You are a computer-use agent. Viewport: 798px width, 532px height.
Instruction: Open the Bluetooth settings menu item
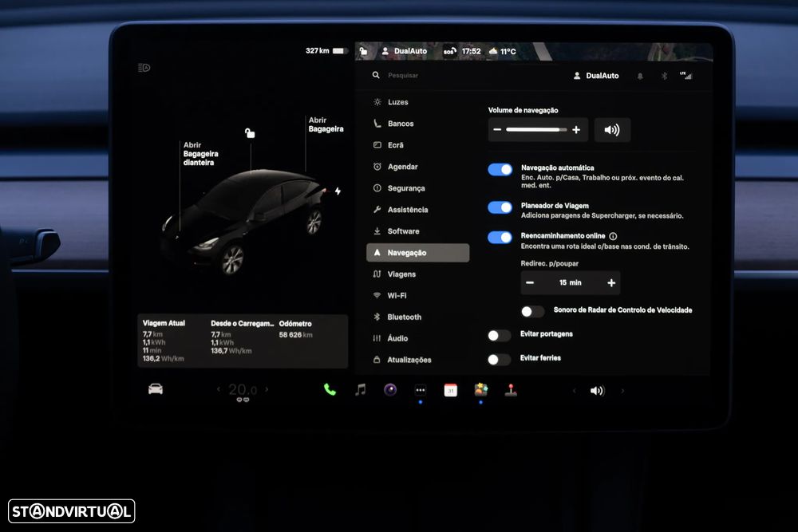[x=418, y=317]
